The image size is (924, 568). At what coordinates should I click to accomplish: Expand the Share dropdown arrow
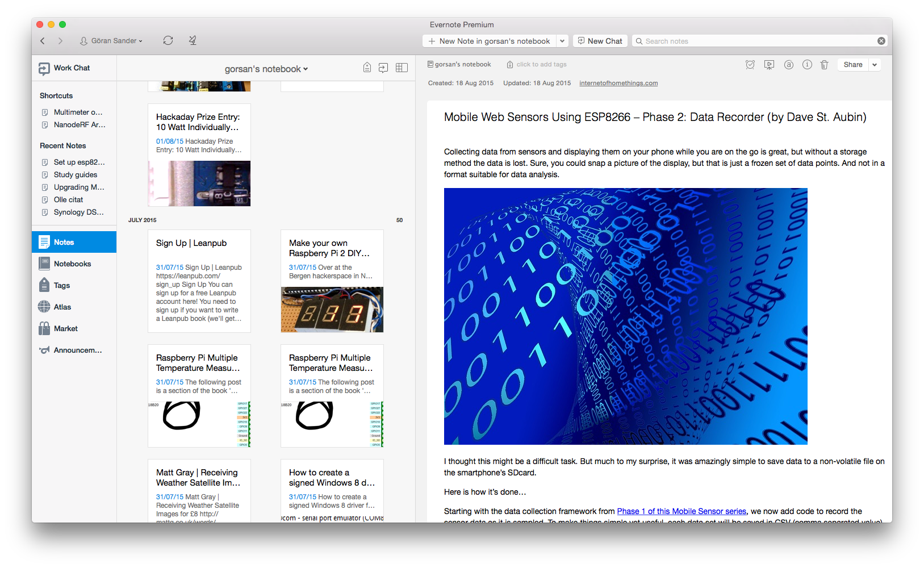pos(875,65)
